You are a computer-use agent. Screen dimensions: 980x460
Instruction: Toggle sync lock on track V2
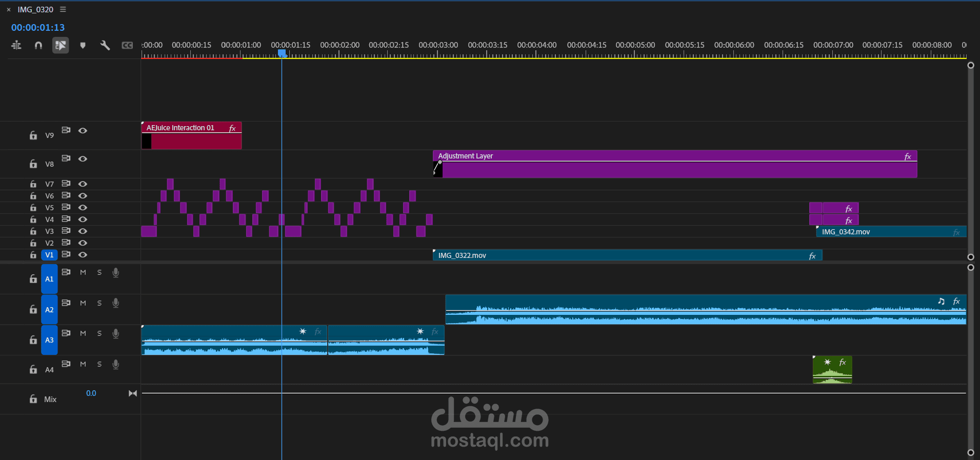point(66,242)
